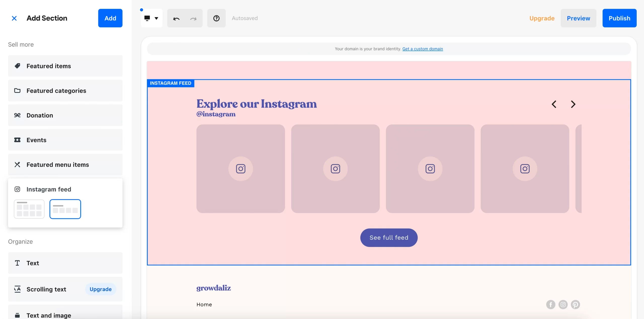This screenshot has width=644, height=319.
Task: Click the Add section button
Action: click(x=110, y=18)
